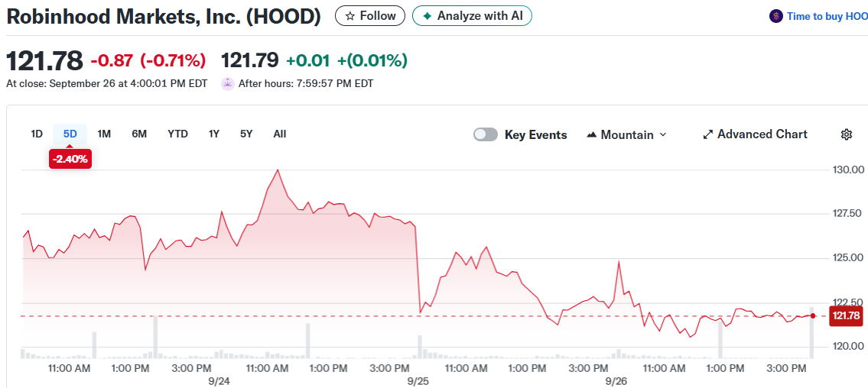The height and width of the screenshot is (388, 868).
Task: Switch chart to 1M range
Action: (104, 134)
